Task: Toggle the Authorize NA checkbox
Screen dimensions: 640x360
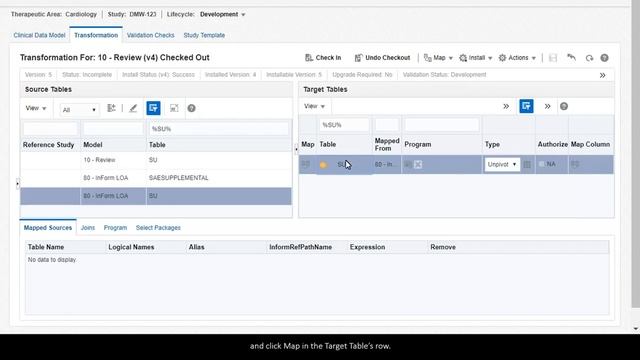Action: pyautogui.click(x=542, y=164)
